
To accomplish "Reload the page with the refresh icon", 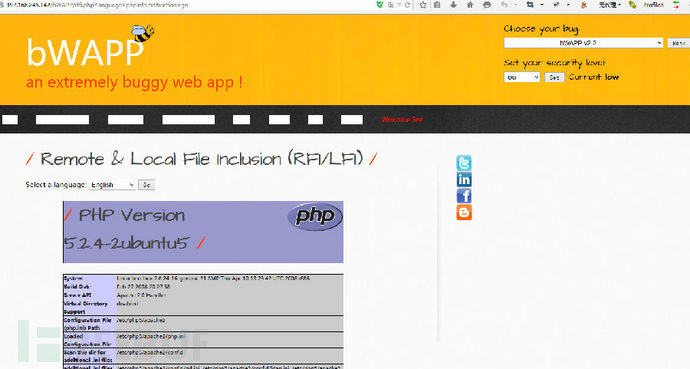I will click(x=407, y=5).
